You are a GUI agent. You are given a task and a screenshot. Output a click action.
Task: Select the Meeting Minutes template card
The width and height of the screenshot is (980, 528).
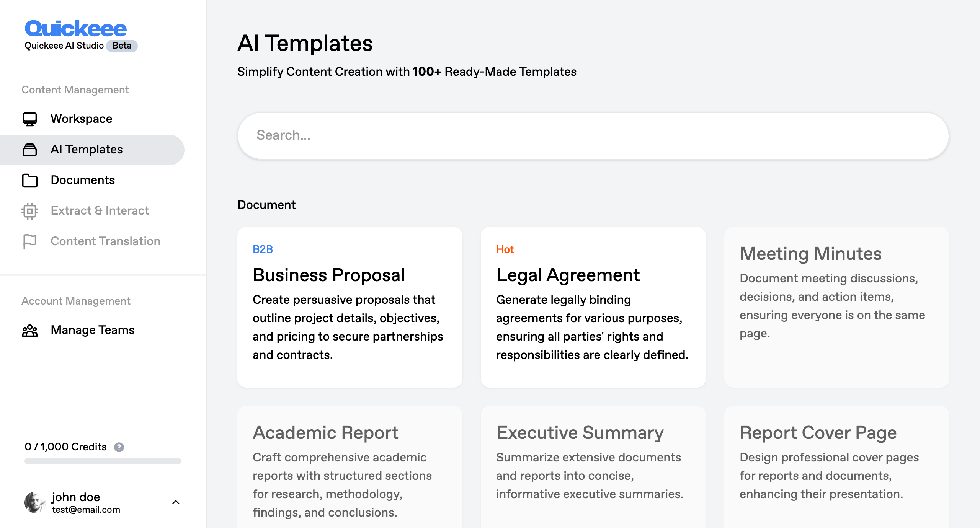coord(836,307)
